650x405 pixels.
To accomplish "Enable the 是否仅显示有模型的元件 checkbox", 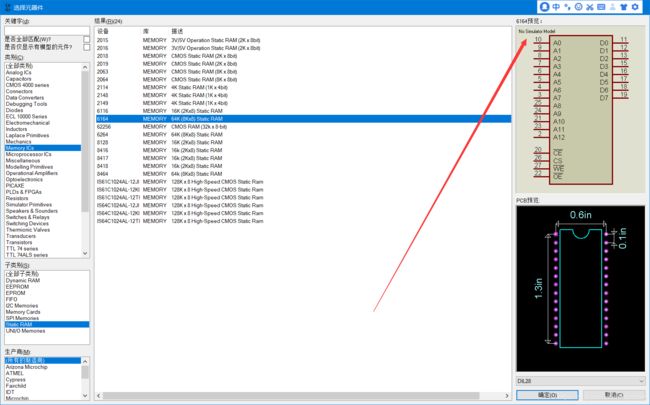I will pos(86,47).
